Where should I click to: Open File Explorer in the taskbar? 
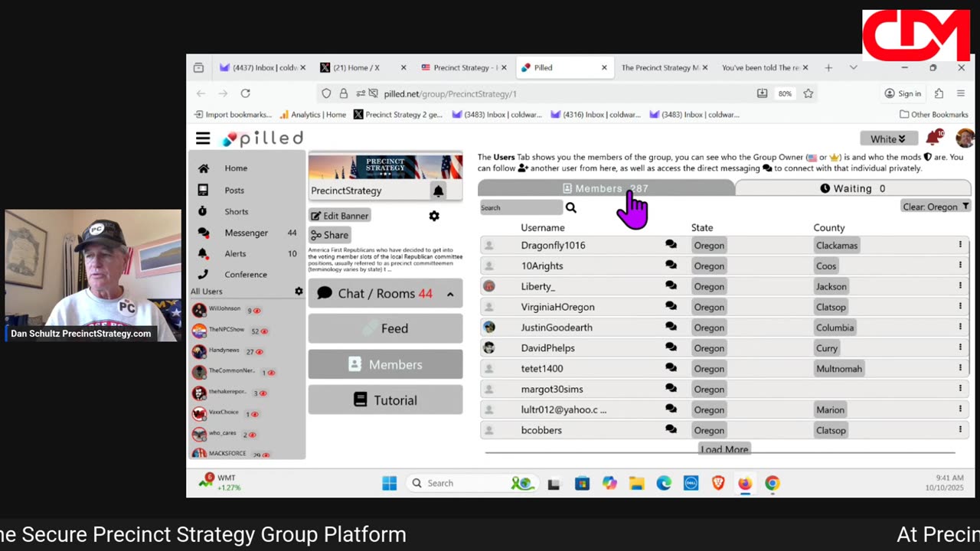(x=636, y=483)
